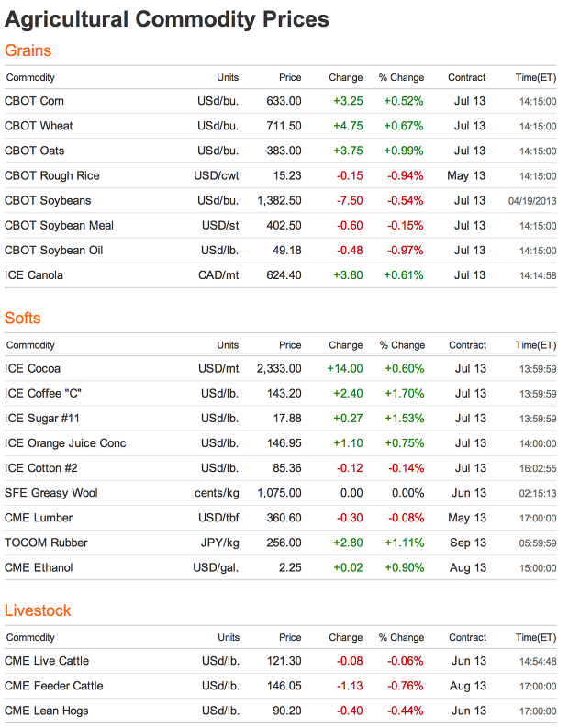
Task: Open the ICE Canola commodity entry
Action: coord(34,274)
